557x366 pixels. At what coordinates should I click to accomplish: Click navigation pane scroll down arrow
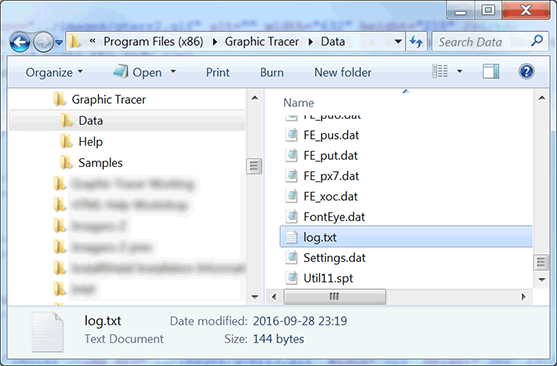(255, 296)
